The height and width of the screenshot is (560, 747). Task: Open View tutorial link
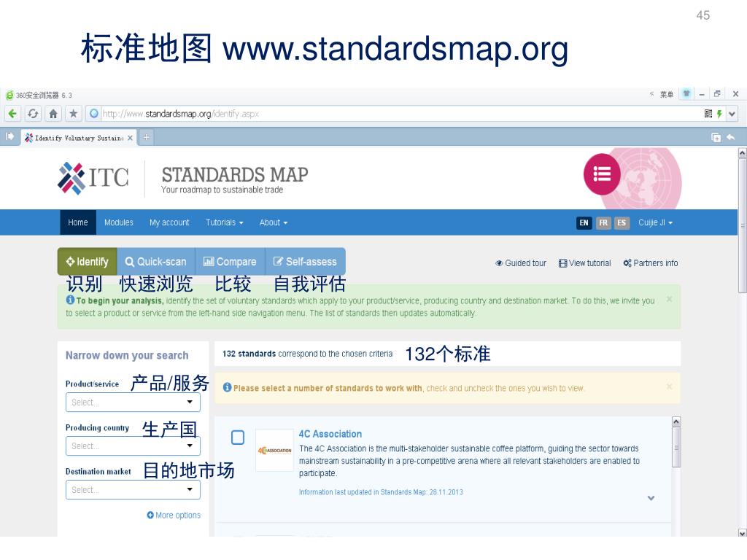pyautogui.click(x=584, y=262)
